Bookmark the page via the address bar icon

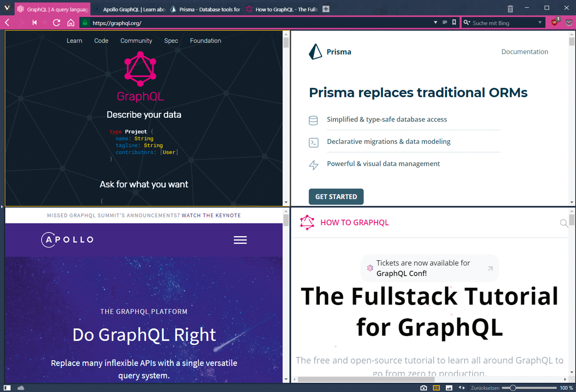click(454, 23)
